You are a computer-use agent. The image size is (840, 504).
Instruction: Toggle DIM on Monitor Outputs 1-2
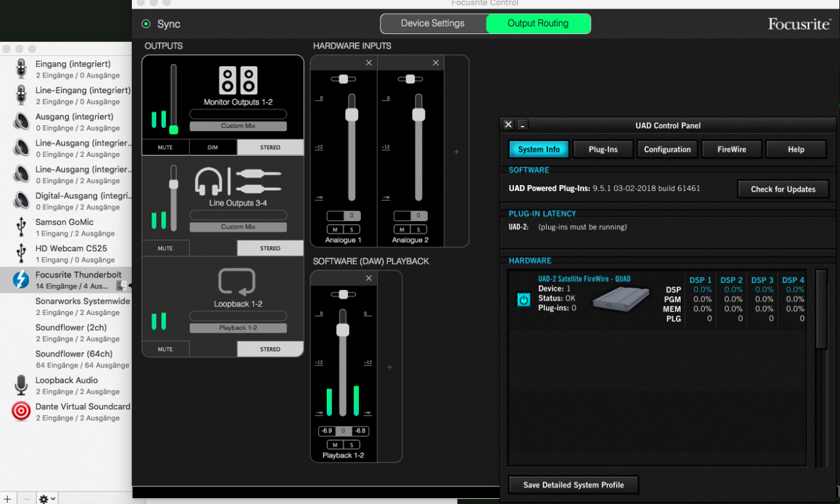(x=213, y=147)
